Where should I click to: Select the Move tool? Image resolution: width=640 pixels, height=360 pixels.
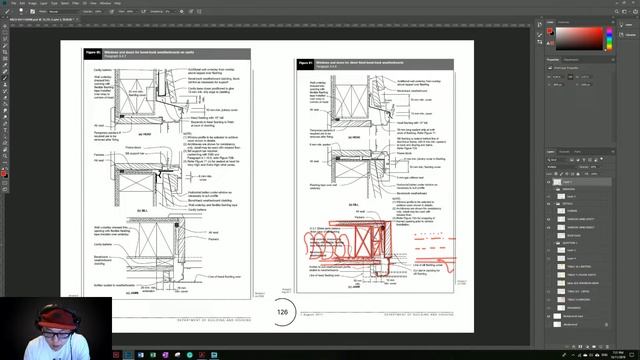4,27
